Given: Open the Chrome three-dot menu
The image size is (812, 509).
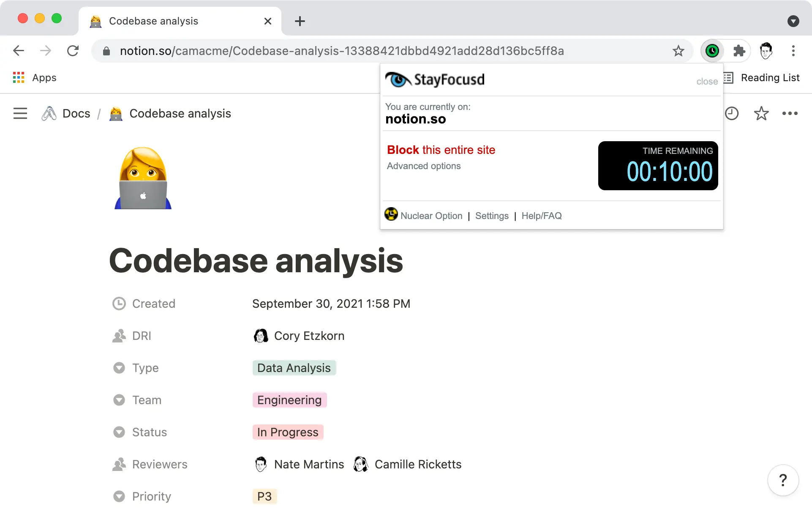Looking at the screenshot, I should (793, 51).
